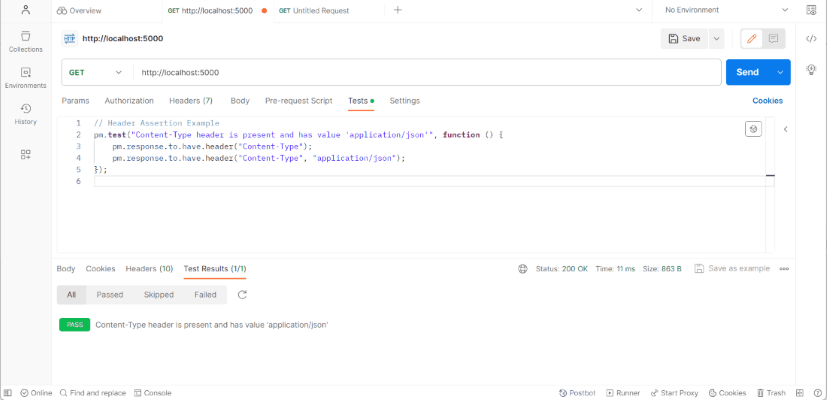Open the request Headers (7) tab

[191, 100]
